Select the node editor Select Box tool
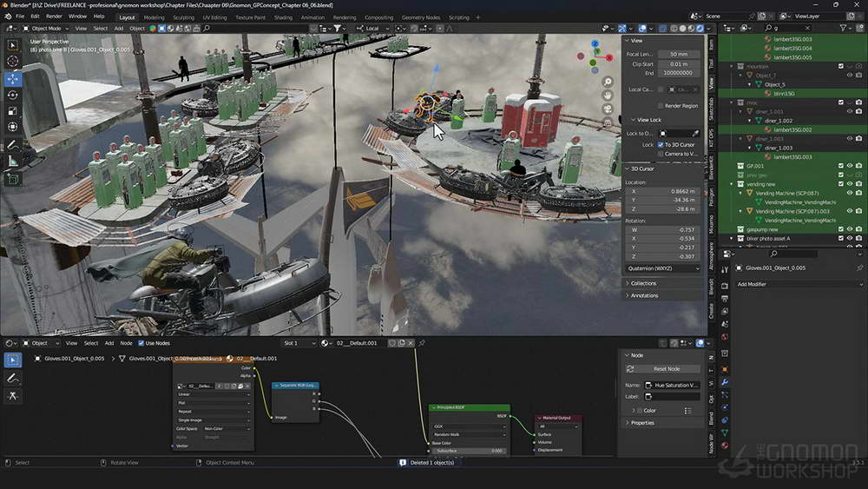 click(x=13, y=360)
